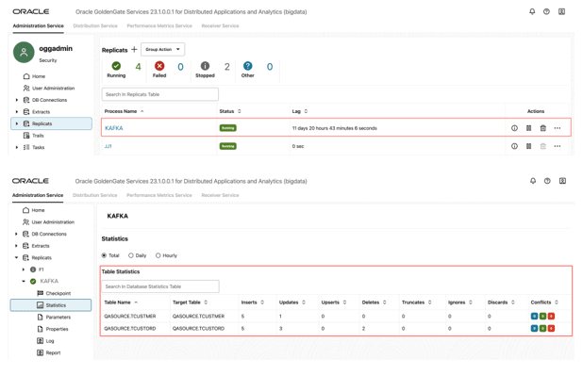Filter by Failed status red X icon
583x392 pixels.
pyautogui.click(x=159, y=66)
